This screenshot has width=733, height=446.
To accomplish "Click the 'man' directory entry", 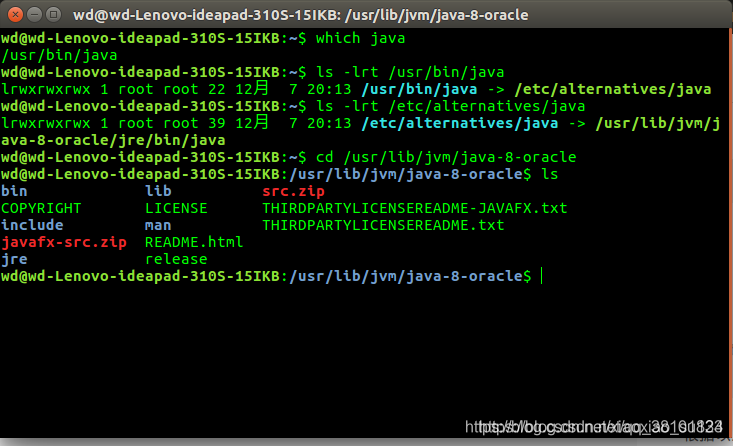I will (158, 225).
